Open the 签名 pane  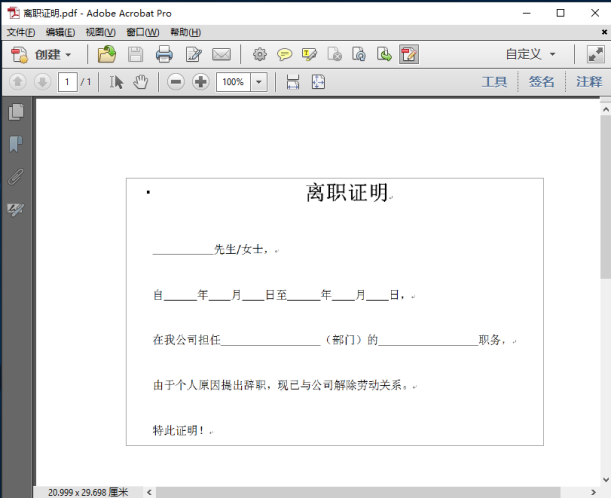(541, 82)
